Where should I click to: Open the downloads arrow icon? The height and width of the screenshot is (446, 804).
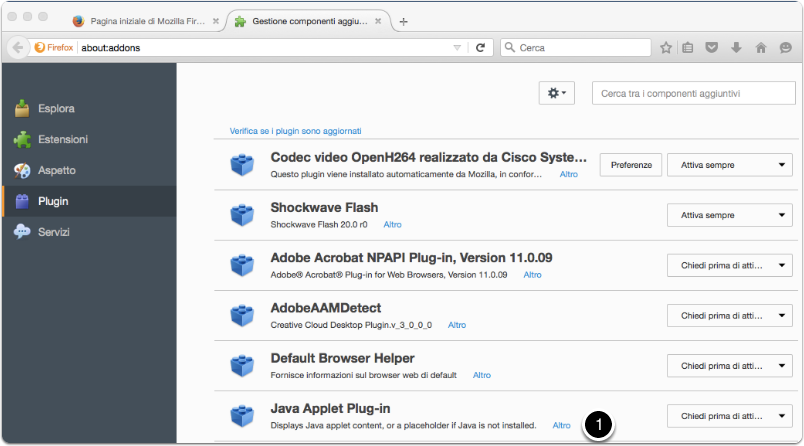[736, 48]
